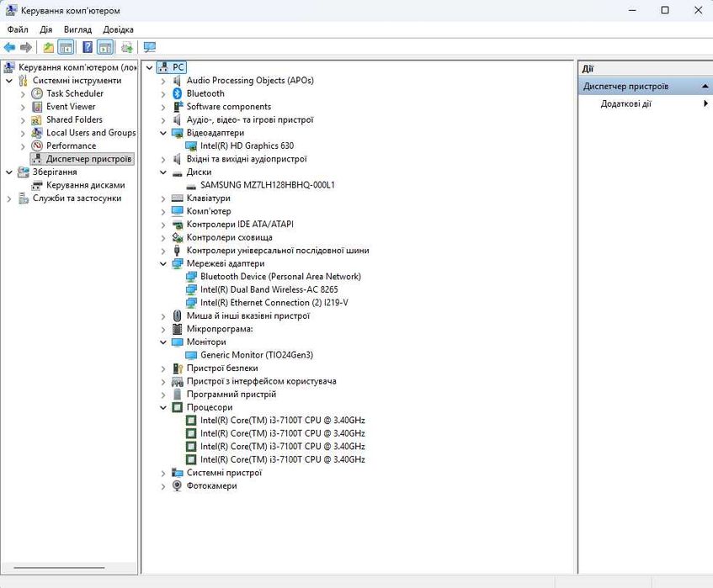Viewport: 713px width, 588px height.
Task: Collapse the Процесори category
Action: (163, 408)
